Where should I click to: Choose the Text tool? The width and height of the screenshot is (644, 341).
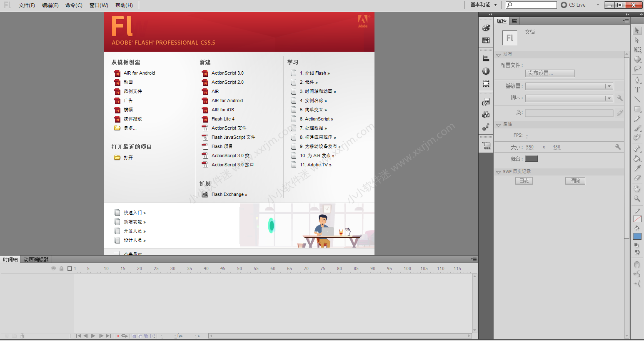637,89
